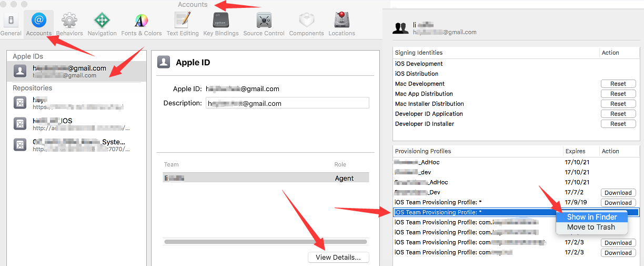644x266 pixels.
Task: Select the iOS Distribution signing identity row
Action: pyautogui.click(x=516, y=74)
